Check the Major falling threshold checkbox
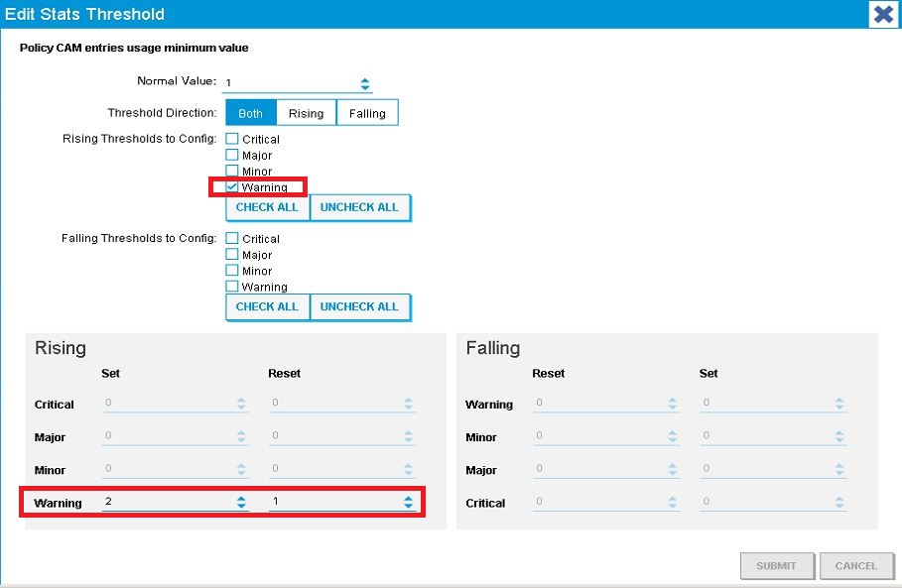902x588 pixels. pos(232,254)
